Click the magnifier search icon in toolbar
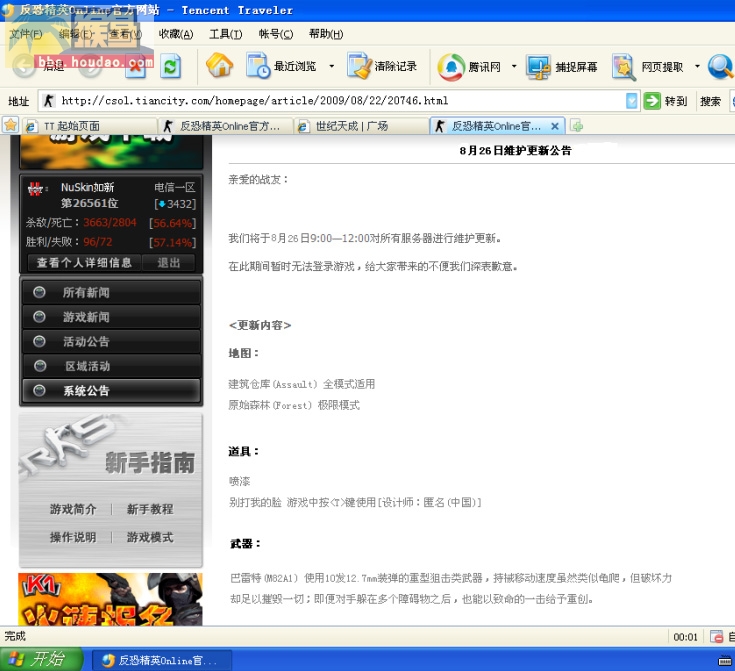735x671 pixels. (720, 67)
